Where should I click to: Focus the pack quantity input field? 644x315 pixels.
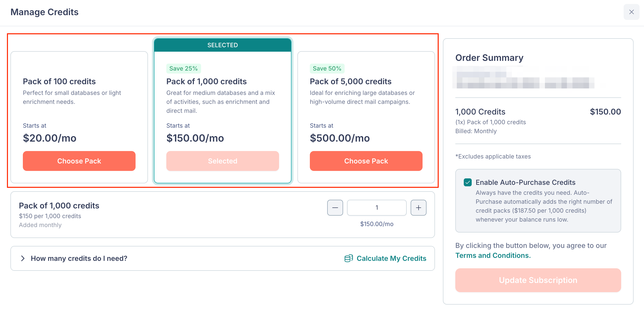(377, 207)
